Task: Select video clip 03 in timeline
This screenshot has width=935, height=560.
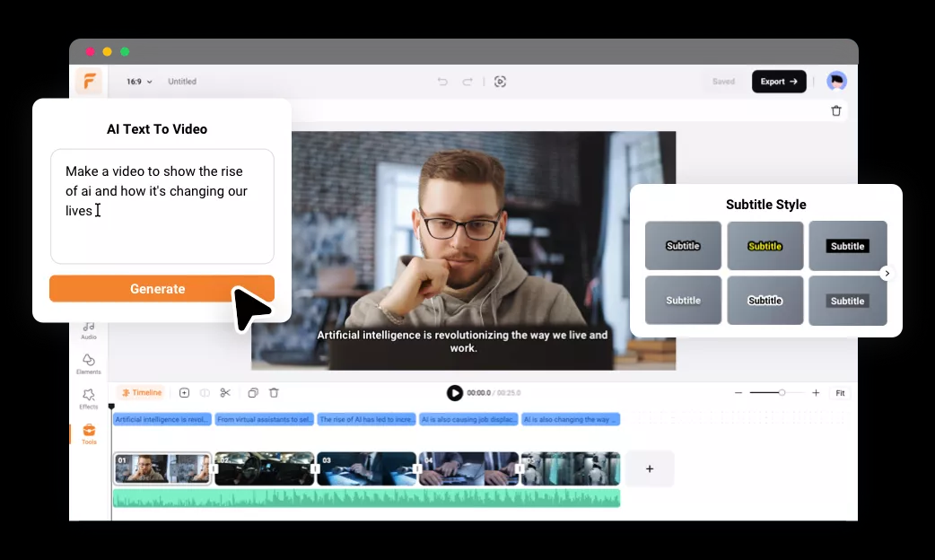Action: (366, 468)
